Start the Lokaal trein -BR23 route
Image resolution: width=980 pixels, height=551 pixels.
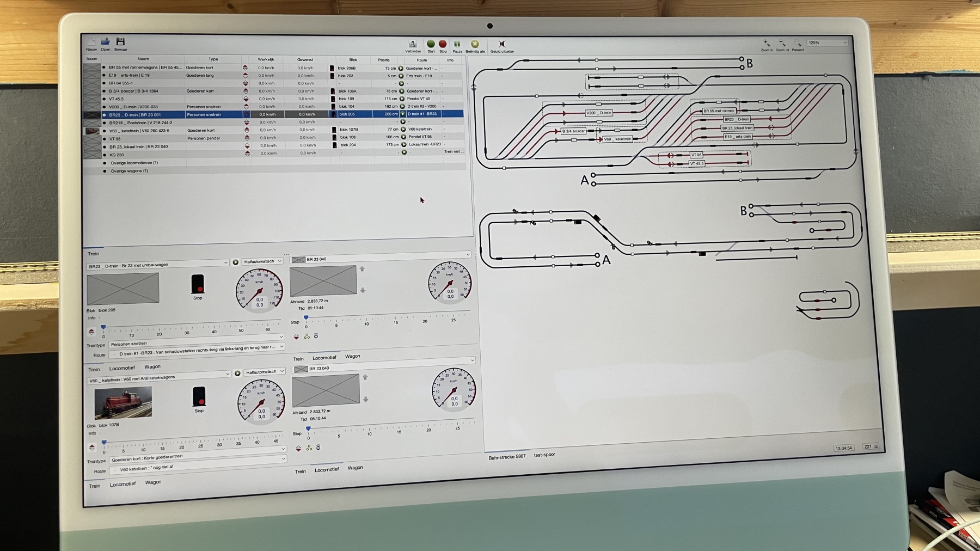coord(404,144)
